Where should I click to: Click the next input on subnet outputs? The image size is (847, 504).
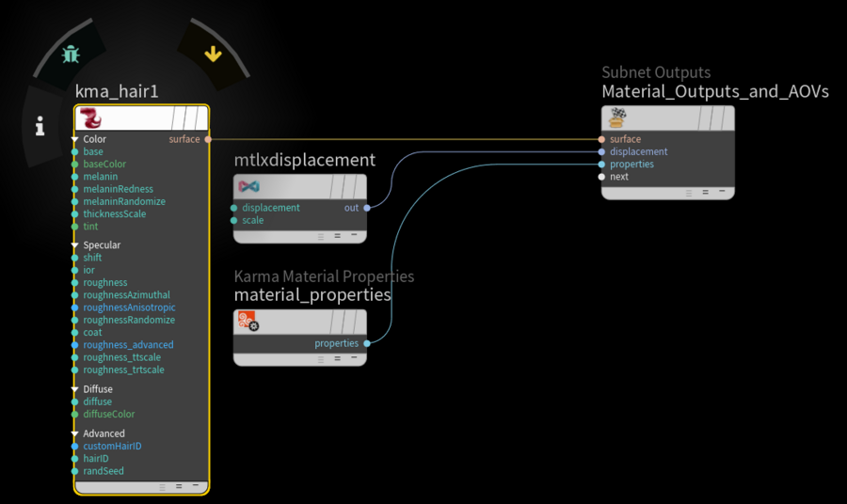point(601,177)
